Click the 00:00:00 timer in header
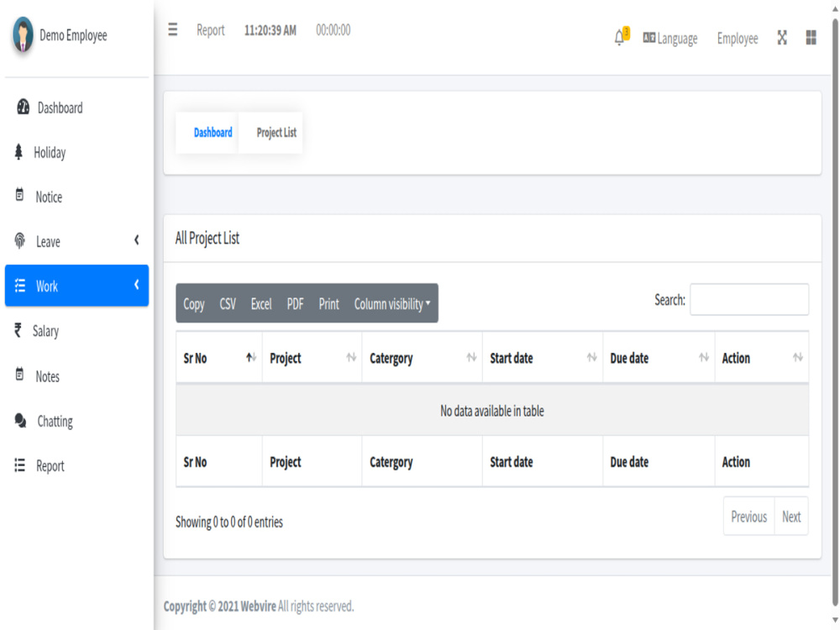The image size is (840, 630). [333, 29]
